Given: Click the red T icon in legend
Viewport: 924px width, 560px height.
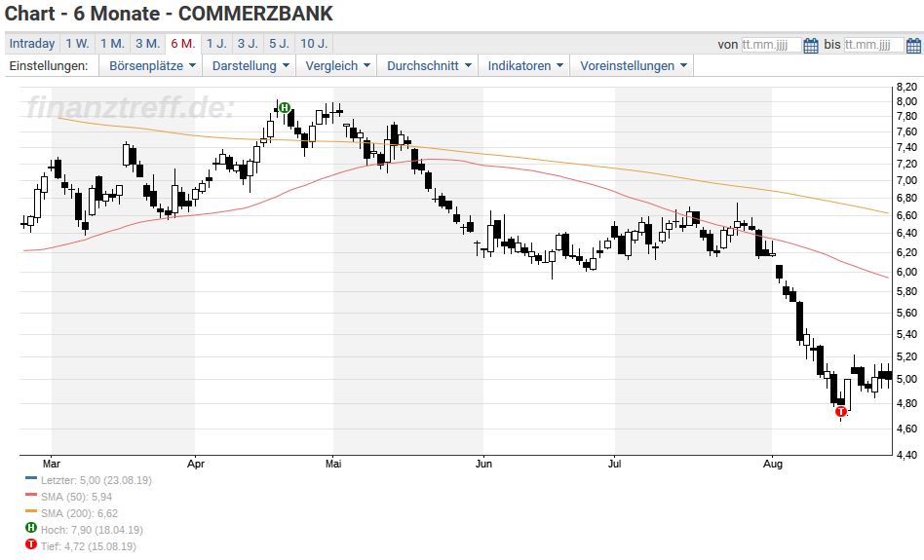Looking at the screenshot, I should click(x=30, y=544).
